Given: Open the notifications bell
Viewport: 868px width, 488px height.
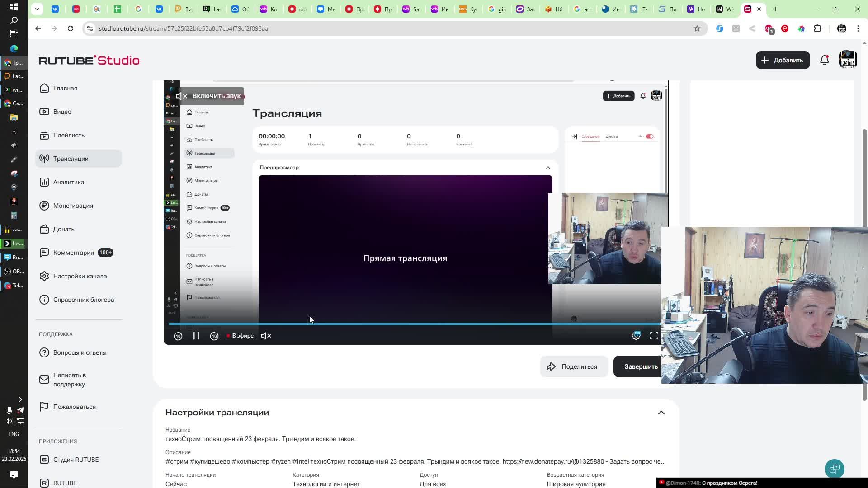Looking at the screenshot, I should (825, 60).
